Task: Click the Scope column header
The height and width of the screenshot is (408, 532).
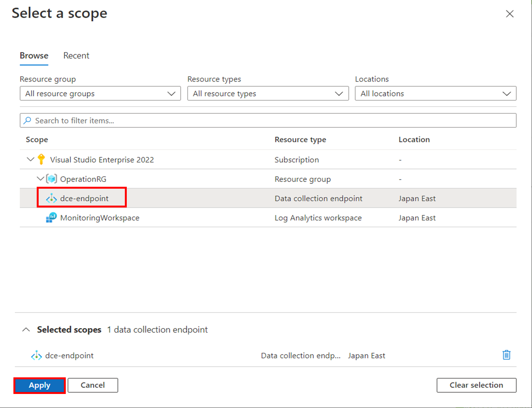Action: [x=37, y=140]
